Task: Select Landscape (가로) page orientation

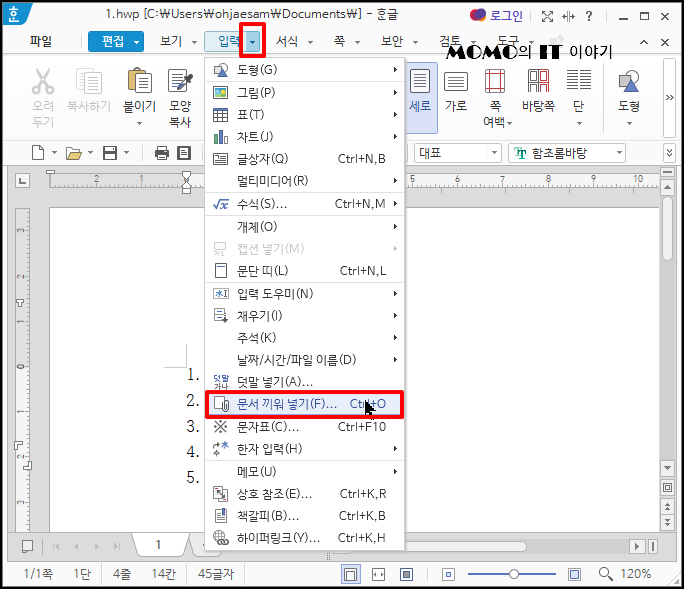Action: tap(456, 91)
